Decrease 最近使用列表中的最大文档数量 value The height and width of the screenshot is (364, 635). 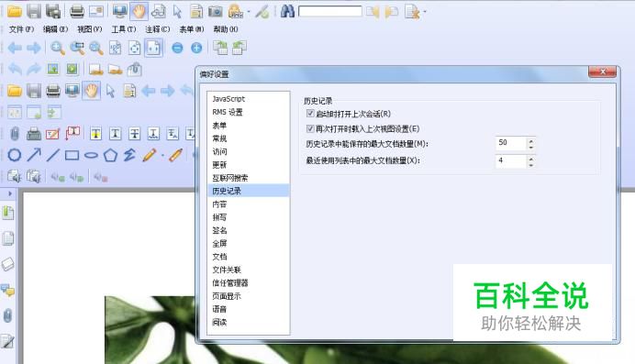pyautogui.click(x=531, y=165)
